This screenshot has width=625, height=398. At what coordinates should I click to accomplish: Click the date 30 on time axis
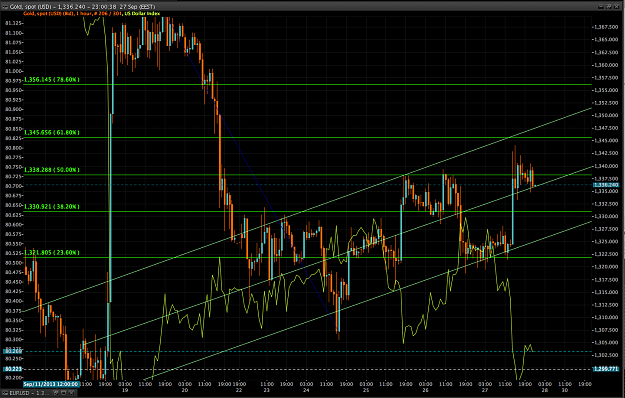pyautogui.click(x=565, y=390)
